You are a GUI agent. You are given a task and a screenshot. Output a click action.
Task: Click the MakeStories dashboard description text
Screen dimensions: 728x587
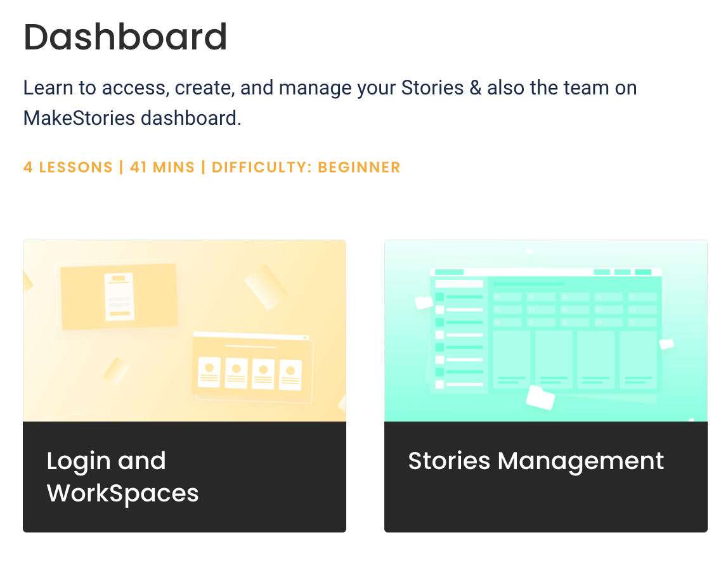point(330,103)
